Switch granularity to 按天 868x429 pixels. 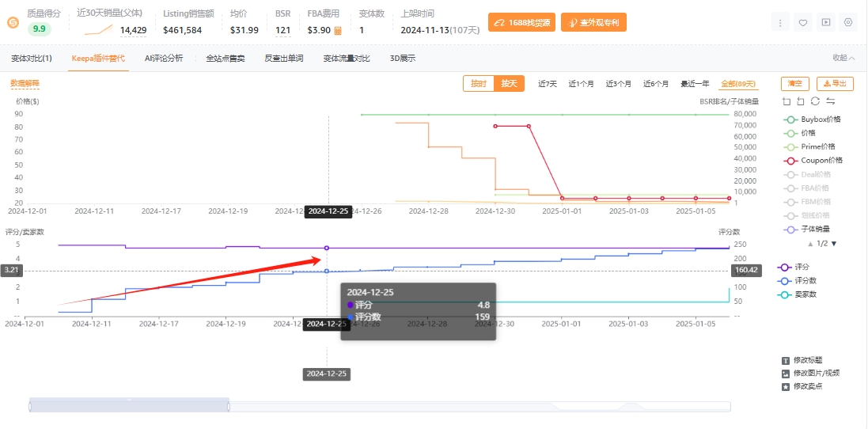pyautogui.click(x=509, y=84)
